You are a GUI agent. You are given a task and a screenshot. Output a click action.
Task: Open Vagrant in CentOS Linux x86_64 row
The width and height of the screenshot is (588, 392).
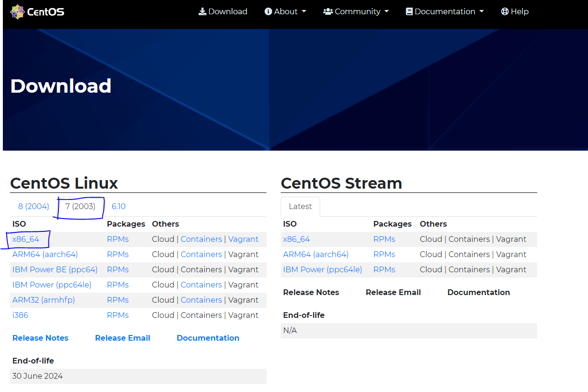[x=244, y=239]
